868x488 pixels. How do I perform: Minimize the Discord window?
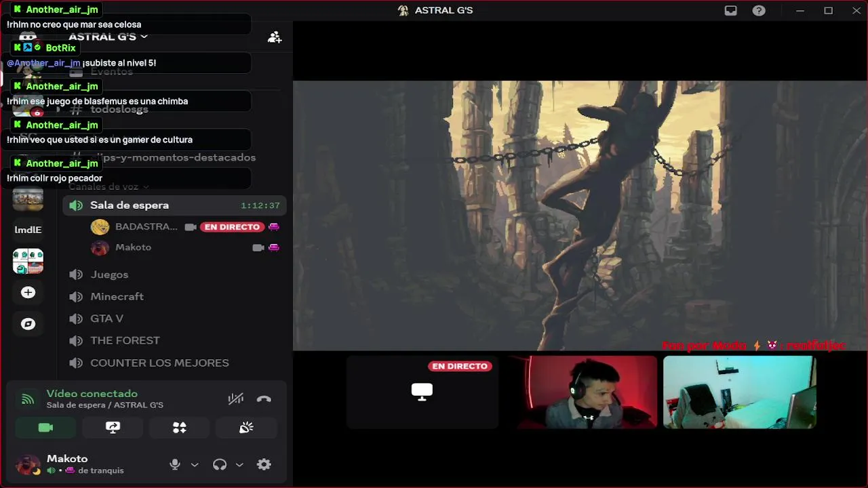800,10
